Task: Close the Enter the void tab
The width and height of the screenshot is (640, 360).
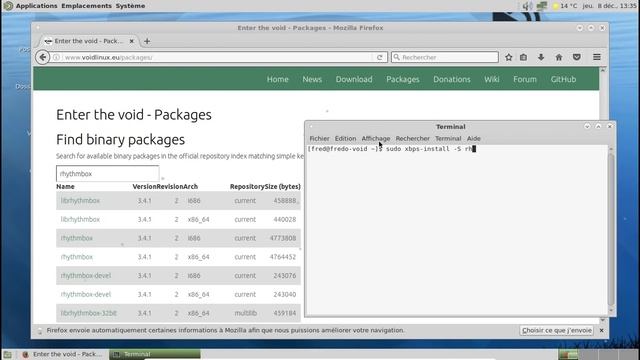Action: (x=131, y=41)
